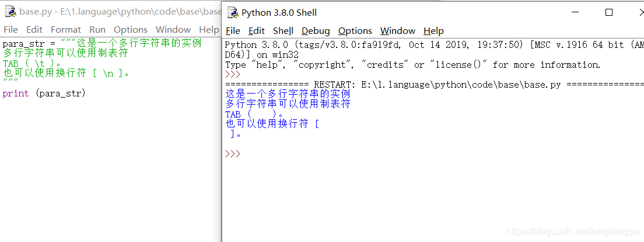
Task: Click the bottom >>> prompt in Python Shell
Action: coord(233,154)
